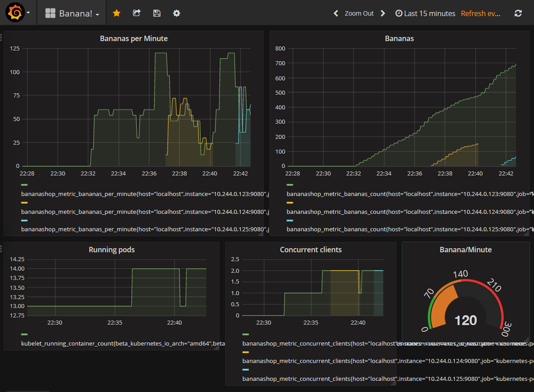Select bananas_count legend entry for instance 10.244.0.124:9080
The image size is (534, 392).
point(410,212)
